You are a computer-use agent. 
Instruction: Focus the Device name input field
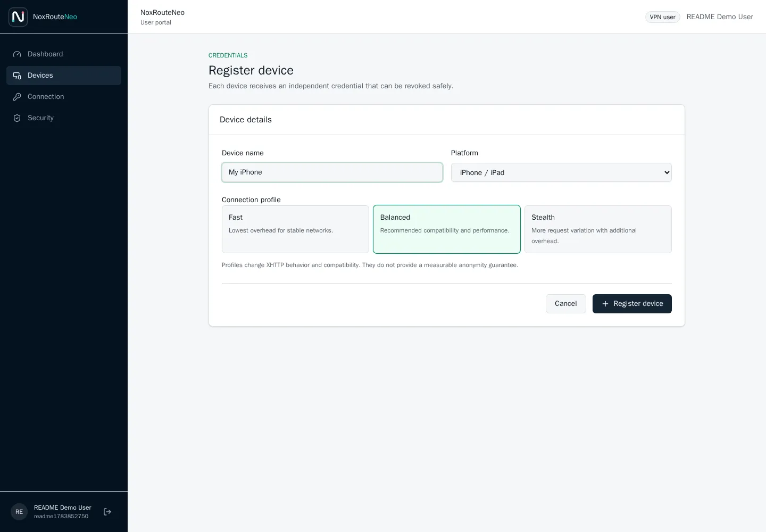(x=332, y=172)
